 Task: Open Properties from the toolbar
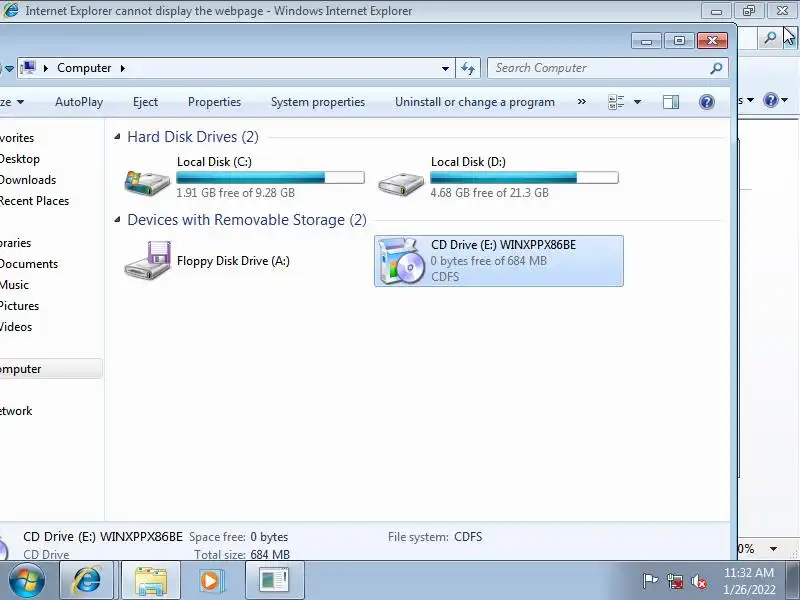[214, 102]
